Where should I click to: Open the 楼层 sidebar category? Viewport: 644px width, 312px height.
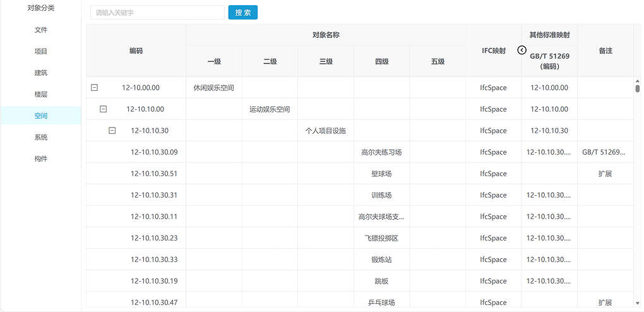click(41, 94)
